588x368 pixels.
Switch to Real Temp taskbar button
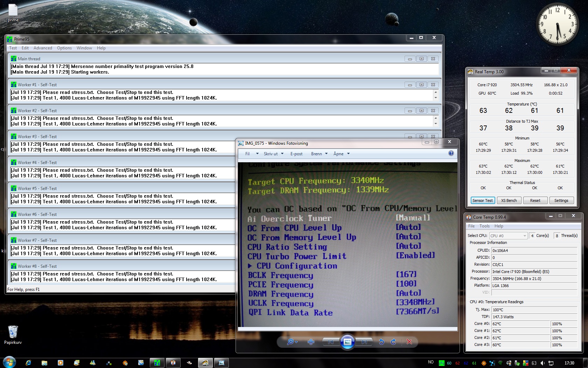pyautogui.click(x=205, y=363)
